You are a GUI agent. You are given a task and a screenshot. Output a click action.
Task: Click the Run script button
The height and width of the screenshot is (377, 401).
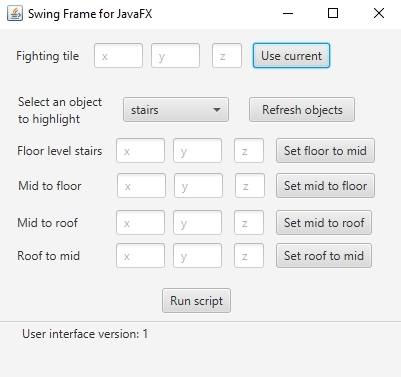196,301
